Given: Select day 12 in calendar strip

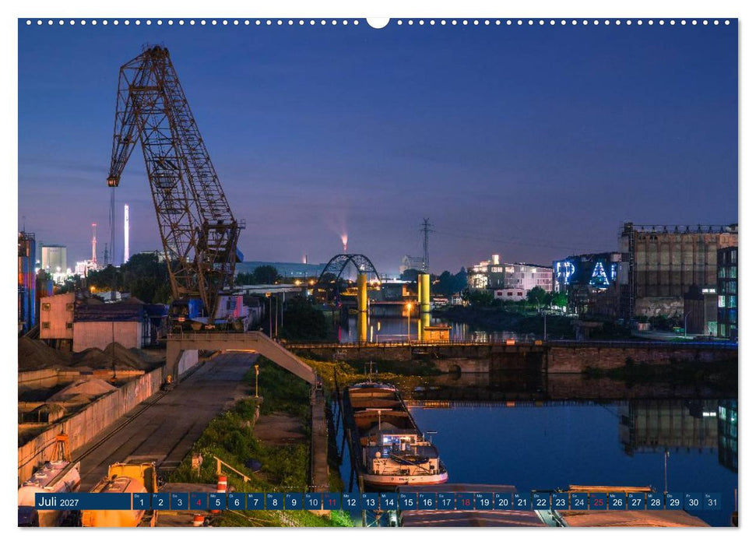Looking at the screenshot, I should click(x=351, y=501).
